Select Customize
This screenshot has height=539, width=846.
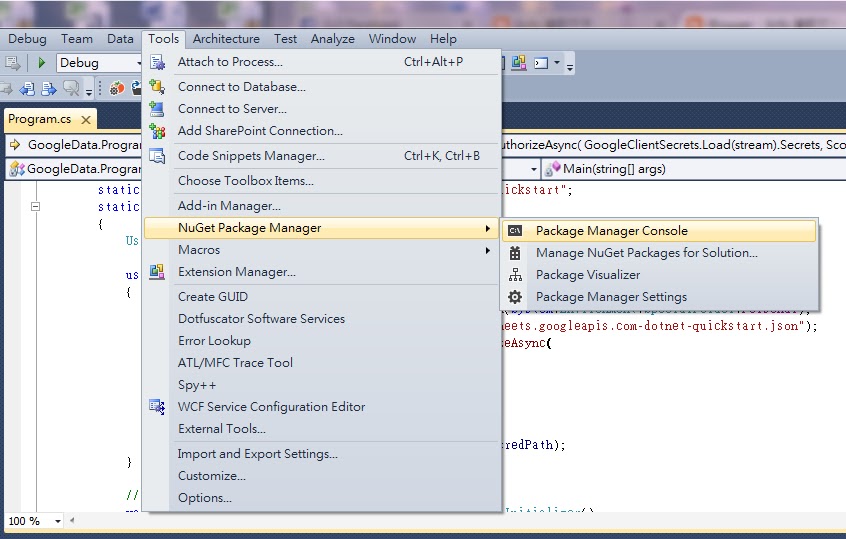tap(322, 476)
